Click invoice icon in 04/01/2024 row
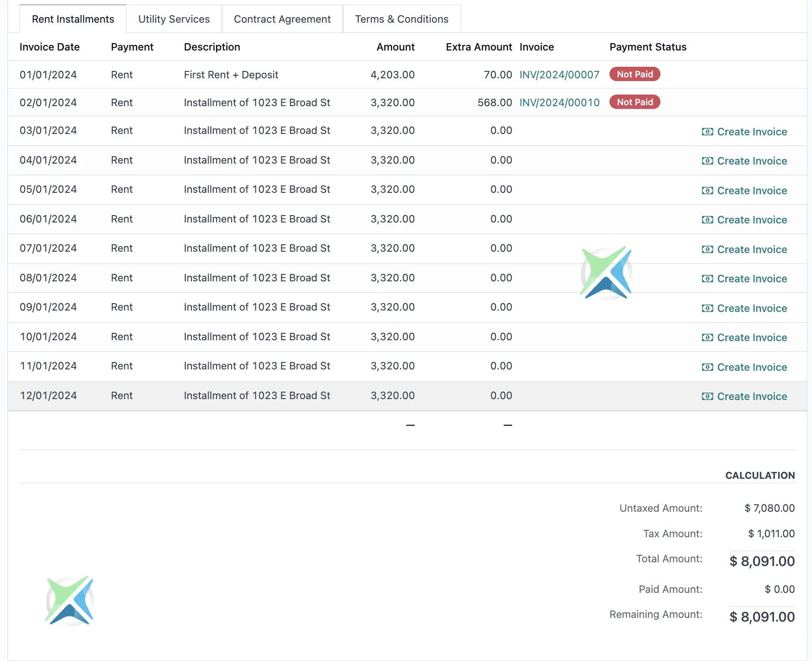This screenshot has width=812, height=661. [x=707, y=161]
